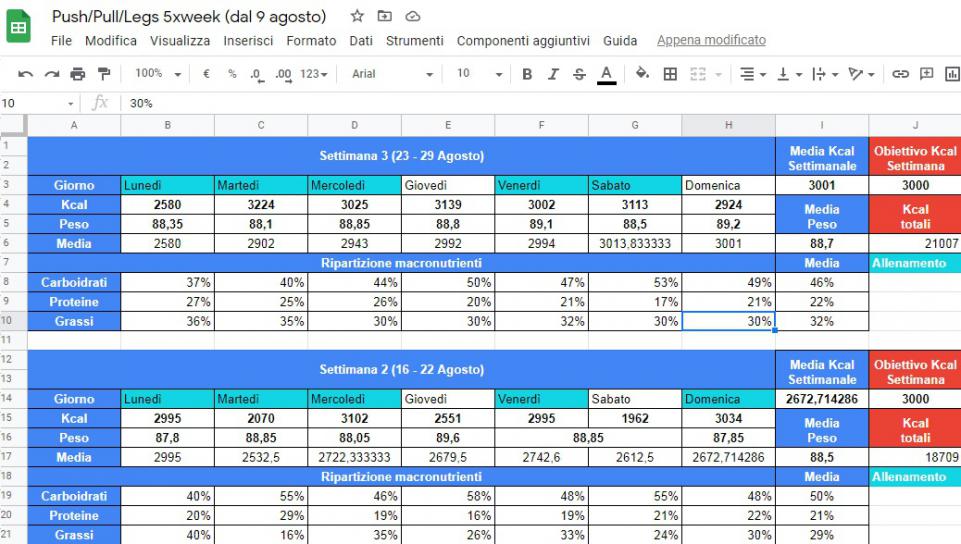This screenshot has height=544, width=961.
Task: Open the text color picker
Action: point(606,74)
